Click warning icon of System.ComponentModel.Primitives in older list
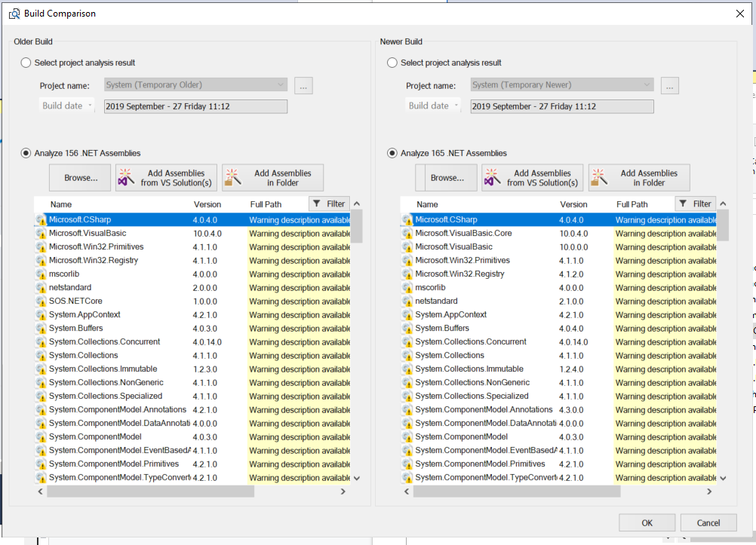This screenshot has height=545, width=756. 41,464
